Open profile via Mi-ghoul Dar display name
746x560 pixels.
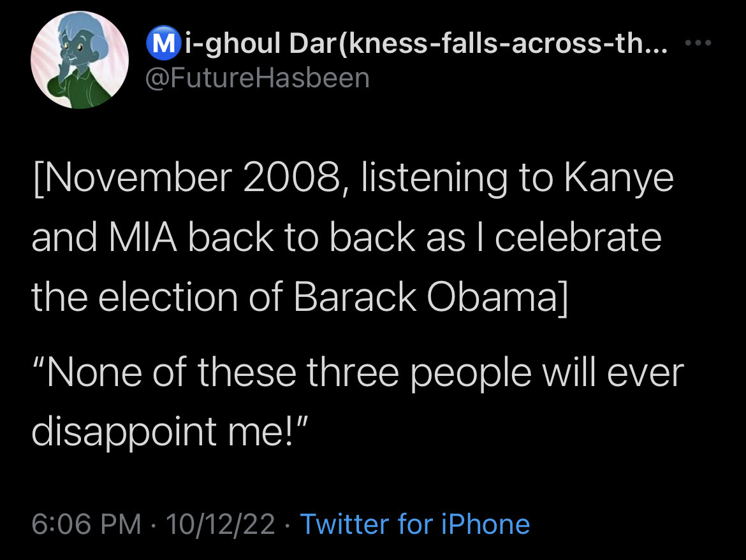pos(407,43)
